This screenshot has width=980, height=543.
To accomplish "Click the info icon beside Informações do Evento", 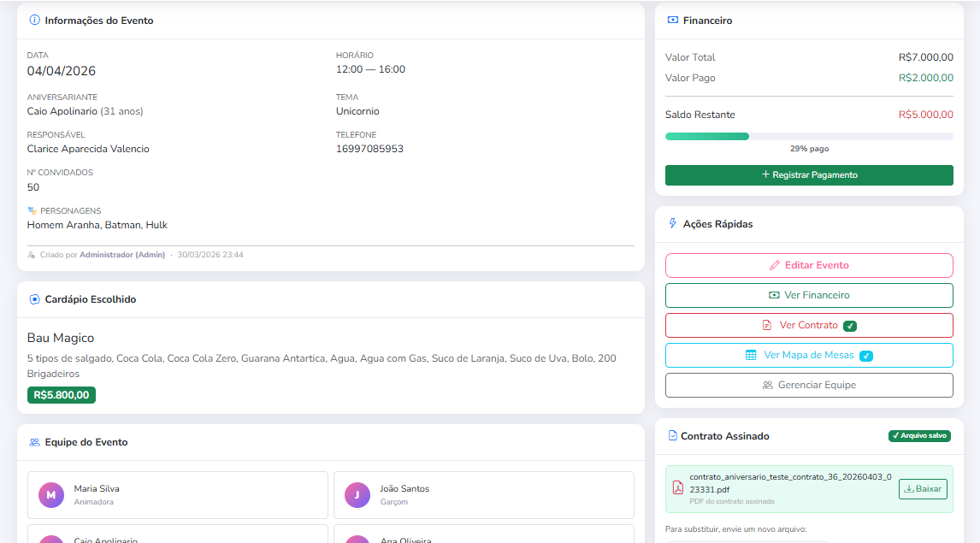I will (34, 20).
